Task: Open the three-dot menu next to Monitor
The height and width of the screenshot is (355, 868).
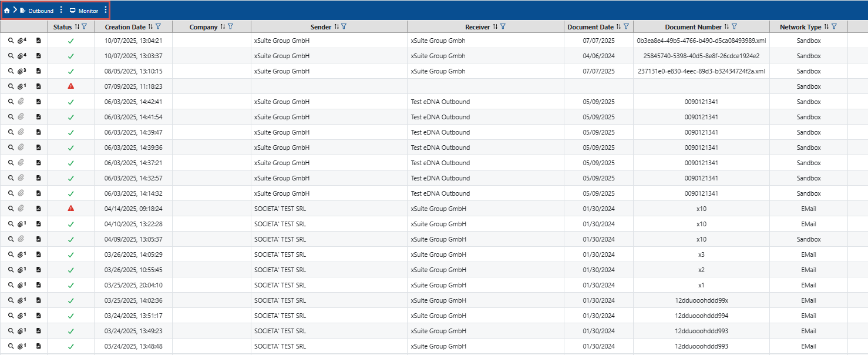Action: click(x=105, y=11)
